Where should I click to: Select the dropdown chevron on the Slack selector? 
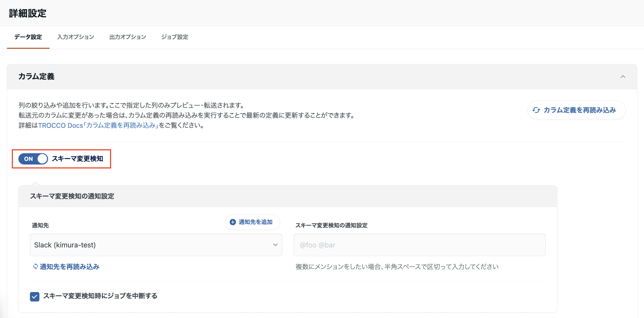[275, 245]
